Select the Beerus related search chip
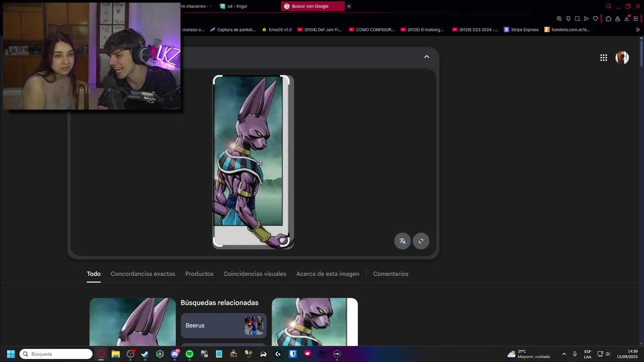The height and width of the screenshot is (362, 644). pos(223,325)
